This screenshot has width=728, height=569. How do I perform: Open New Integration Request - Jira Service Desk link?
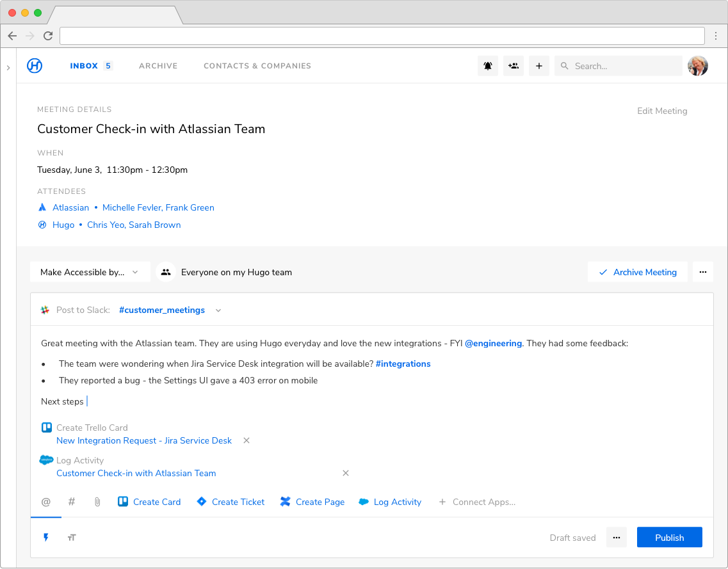pyautogui.click(x=144, y=440)
